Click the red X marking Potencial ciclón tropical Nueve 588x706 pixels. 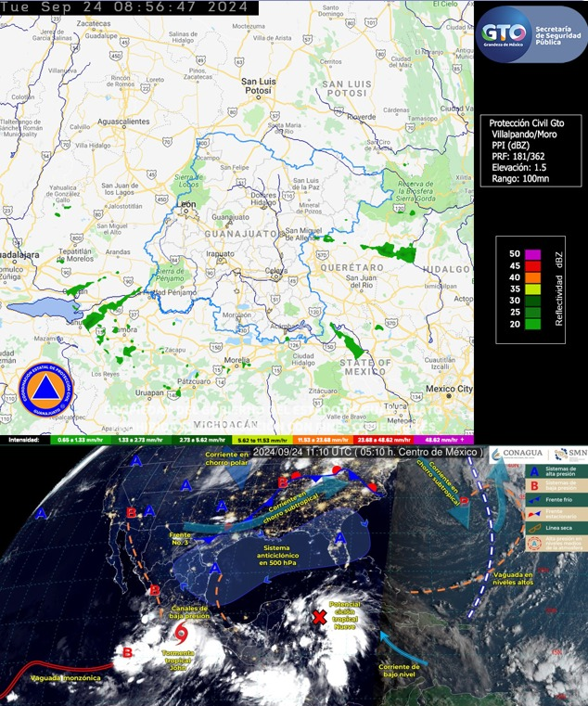pos(319,617)
